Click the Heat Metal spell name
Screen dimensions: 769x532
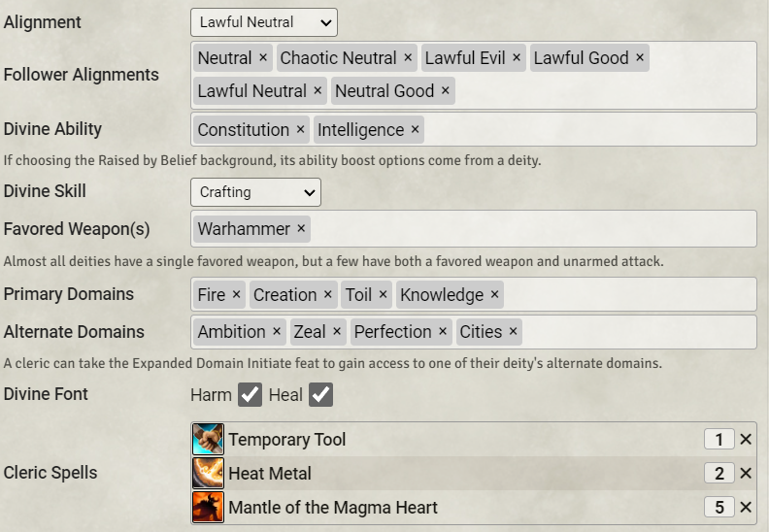270,474
